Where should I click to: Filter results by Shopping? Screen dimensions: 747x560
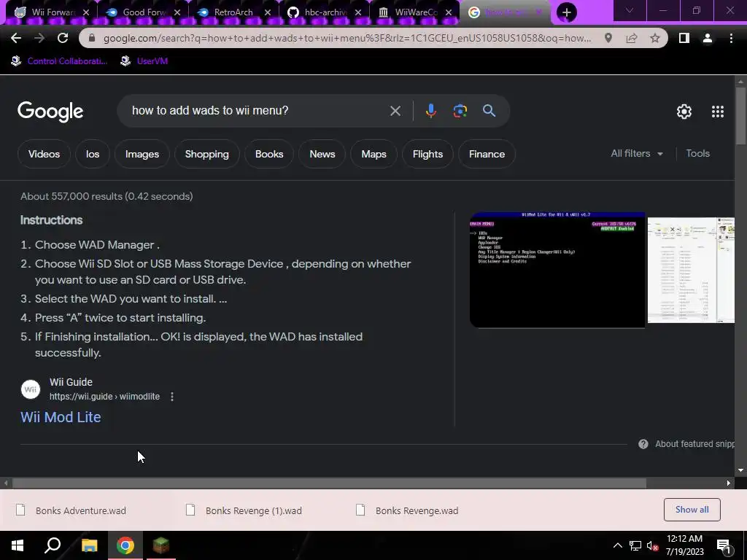tap(206, 154)
